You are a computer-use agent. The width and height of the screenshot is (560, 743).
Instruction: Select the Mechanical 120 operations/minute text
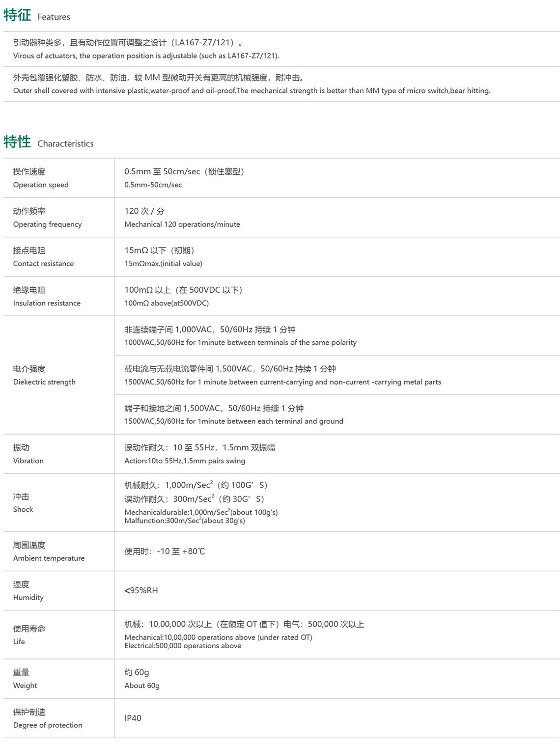(x=182, y=224)
